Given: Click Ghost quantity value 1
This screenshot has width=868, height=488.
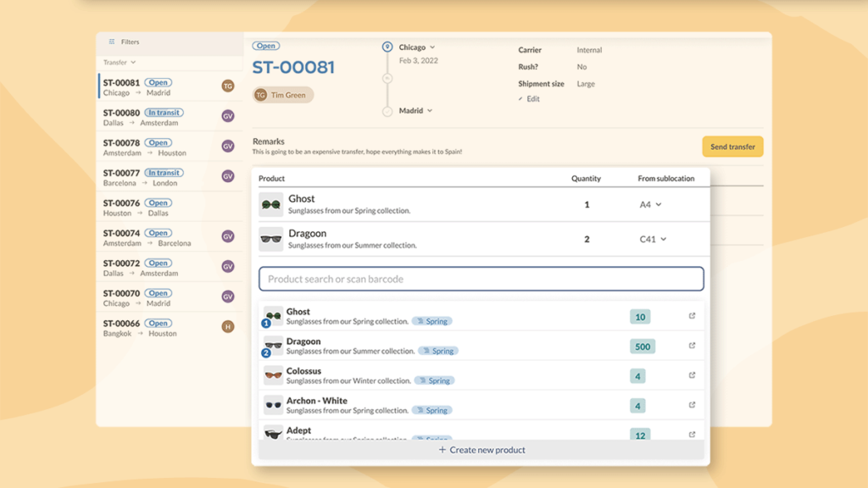Looking at the screenshot, I should 587,205.
